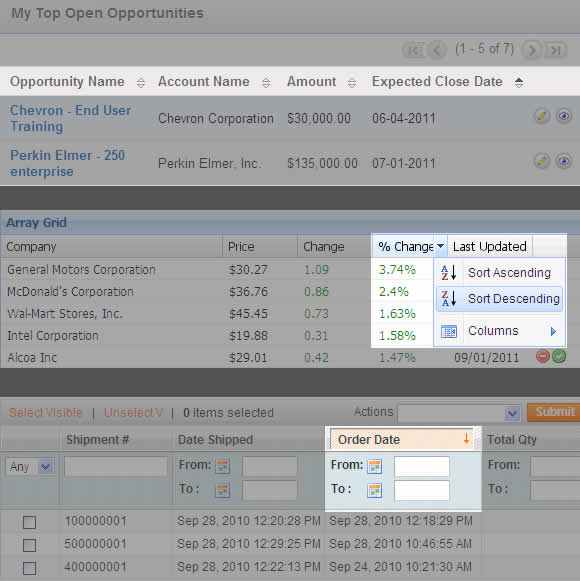This screenshot has width=580, height=581.
Task: Click Chevron Corporation account name
Action: click(216, 119)
